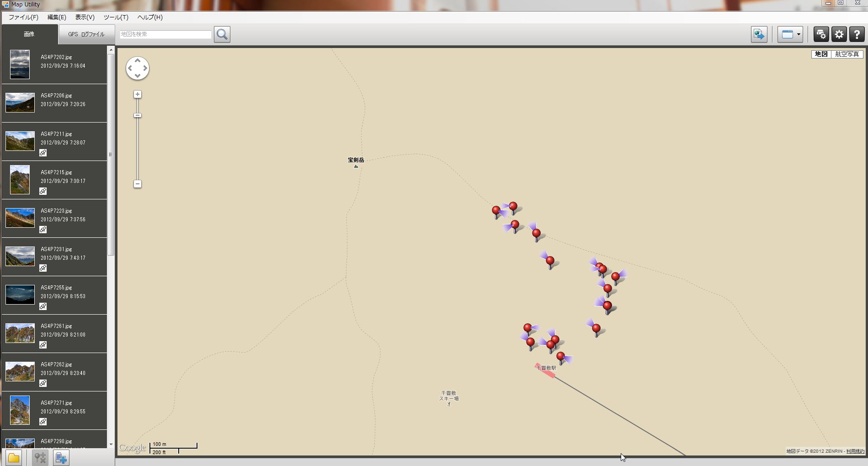Open the window layout dropdown
This screenshot has width=868, height=466.
790,34
